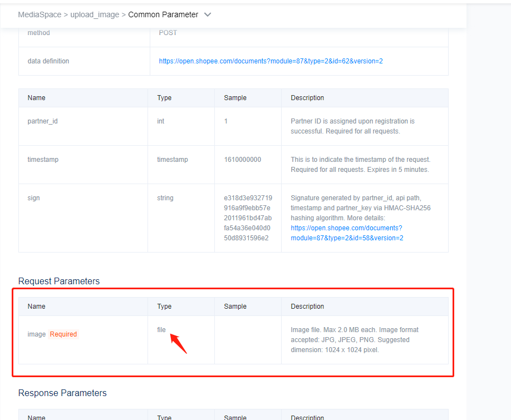Click the Response Parameters heading
The image size is (511, 420).
[62, 393]
